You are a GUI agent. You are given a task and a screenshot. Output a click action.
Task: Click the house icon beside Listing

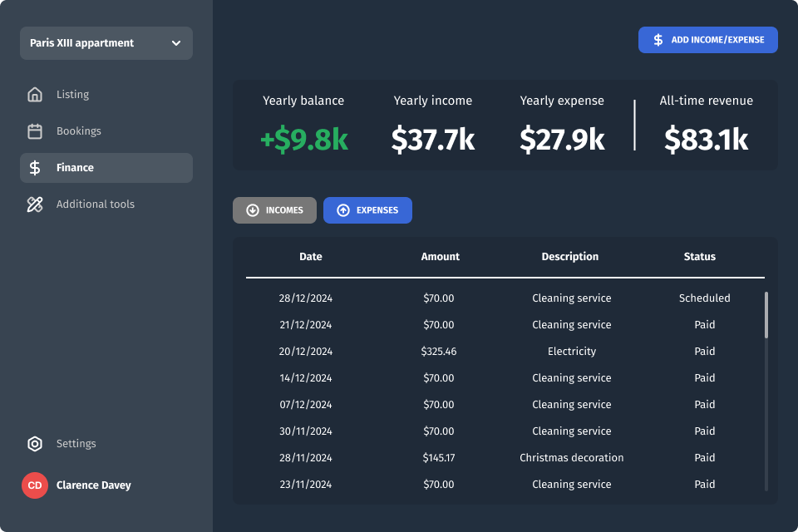click(35, 94)
